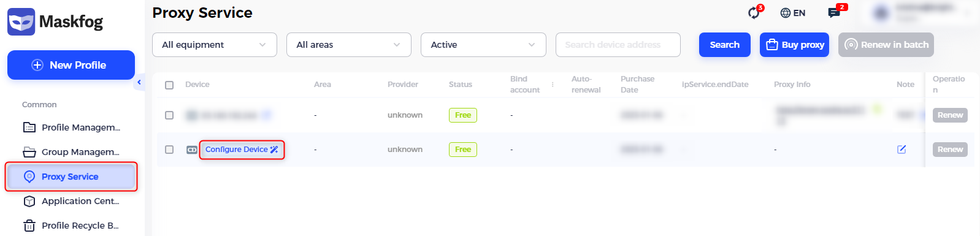Click the edit note pencil icon
980x236 pixels.
tap(902, 149)
